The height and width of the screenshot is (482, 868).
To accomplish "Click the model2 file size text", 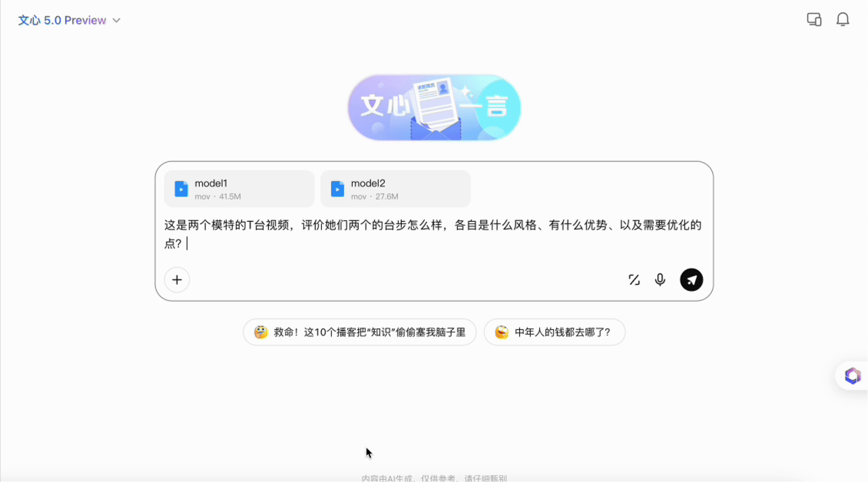I will [x=387, y=197].
